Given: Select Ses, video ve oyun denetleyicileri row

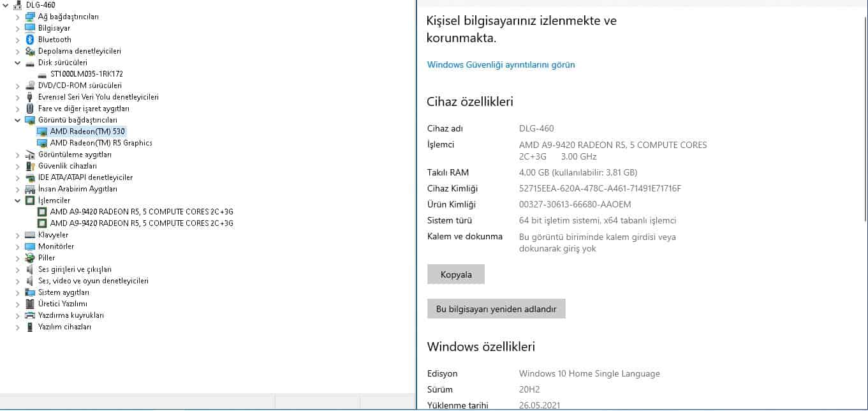Looking at the screenshot, I should (93, 281).
